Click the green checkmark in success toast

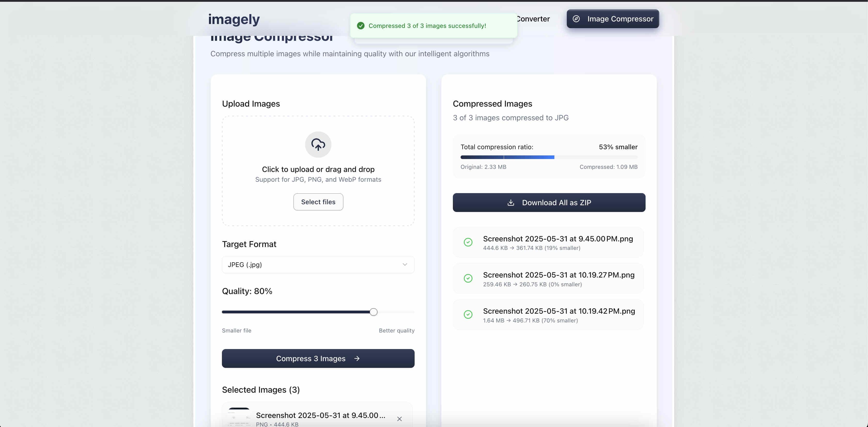click(x=361, y=26)
